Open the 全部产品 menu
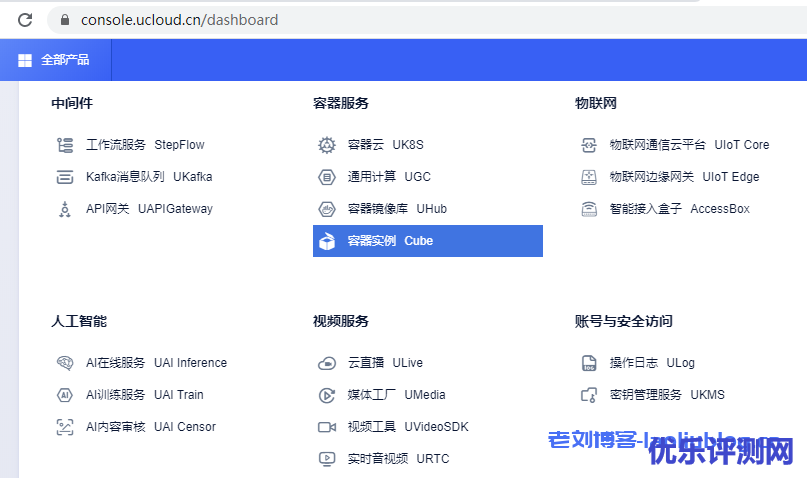This screenshot has width=807, height=478. [56, 60]
